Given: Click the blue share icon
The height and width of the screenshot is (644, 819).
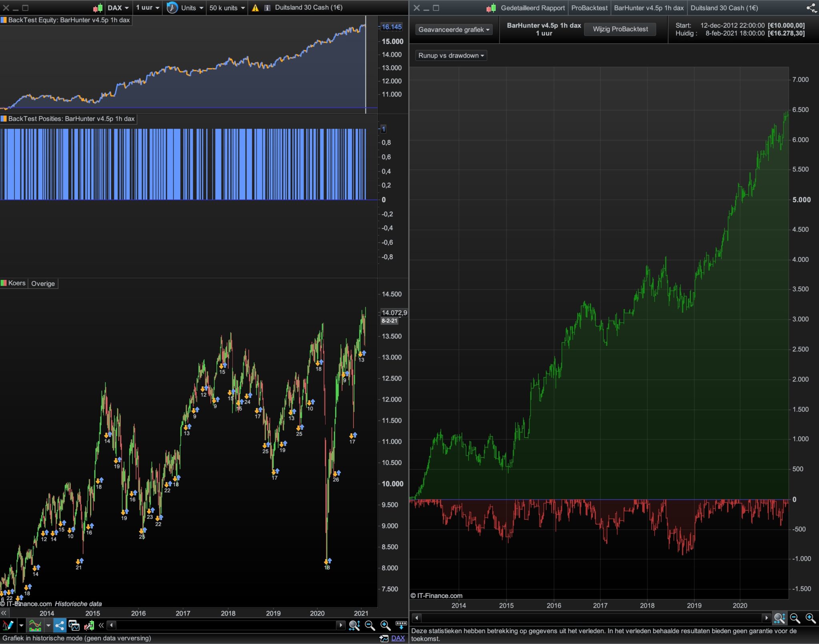Looking at the screenshot, I should [60, 625].
